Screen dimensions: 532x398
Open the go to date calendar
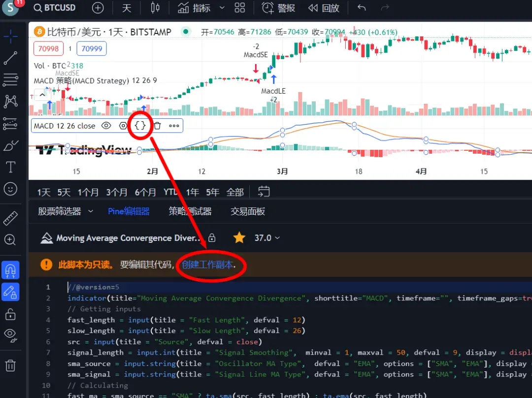point(264,192)
